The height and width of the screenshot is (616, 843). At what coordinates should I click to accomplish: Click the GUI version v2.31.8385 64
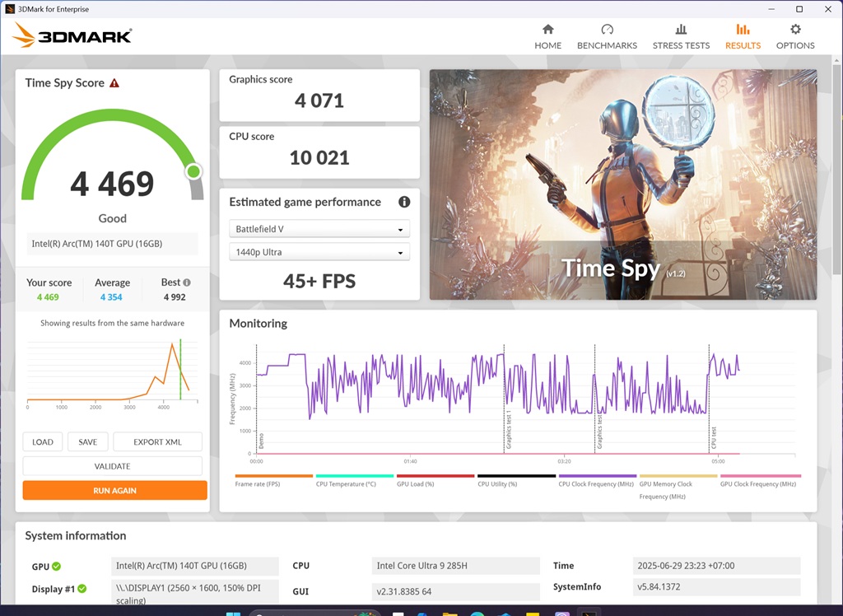tap(456, 591)
